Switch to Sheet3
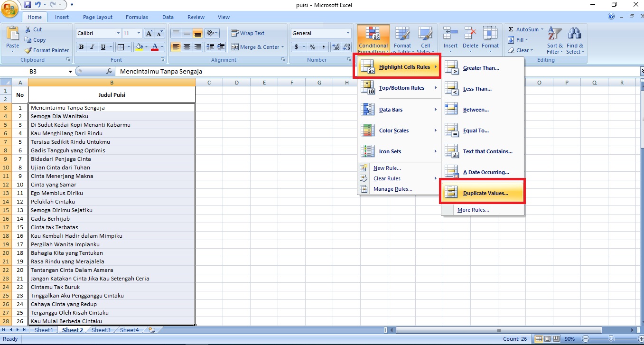The width and height of the screenshot is (644, 345). tap(101, 330)
